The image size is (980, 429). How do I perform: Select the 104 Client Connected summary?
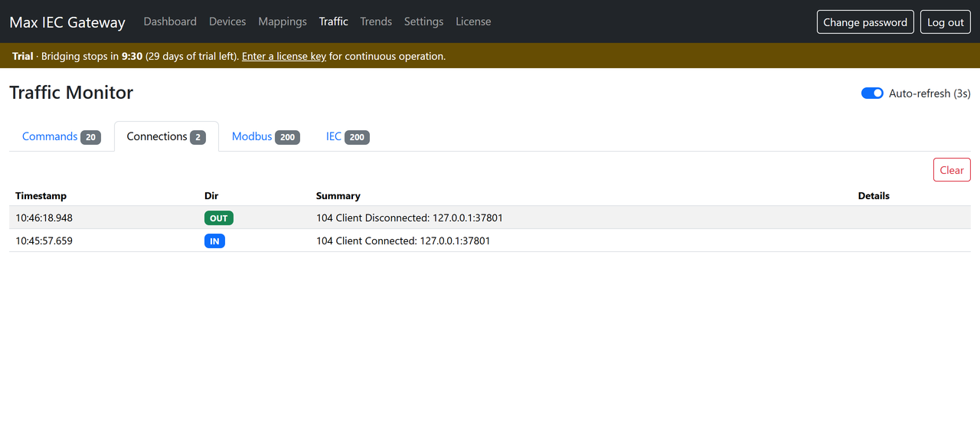[x=403, y=241]
